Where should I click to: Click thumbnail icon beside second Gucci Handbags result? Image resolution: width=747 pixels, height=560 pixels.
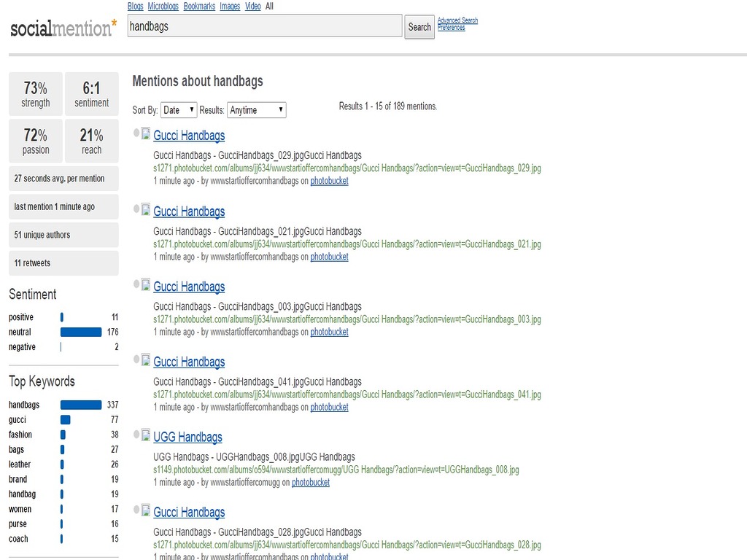[146, 209]
